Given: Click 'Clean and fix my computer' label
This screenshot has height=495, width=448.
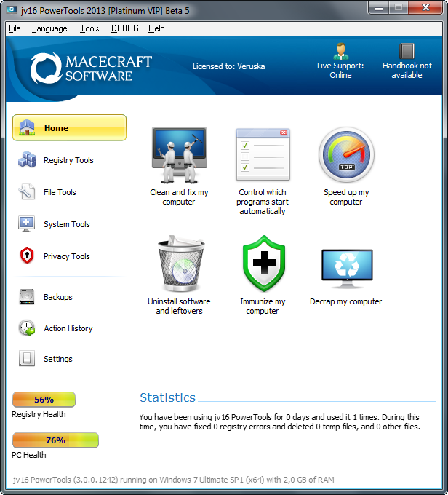Looking at the screenshot, I should pyautogui.click(x=179, y=197).
